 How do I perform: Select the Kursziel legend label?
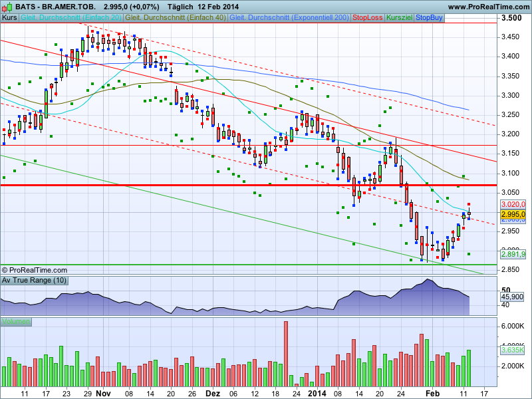[400, 18]
